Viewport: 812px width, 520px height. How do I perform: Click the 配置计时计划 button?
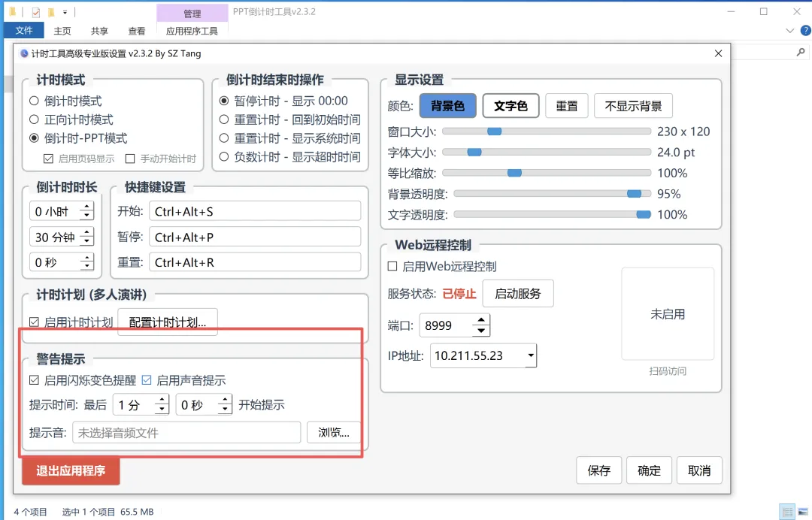click(x=167, y=322)
